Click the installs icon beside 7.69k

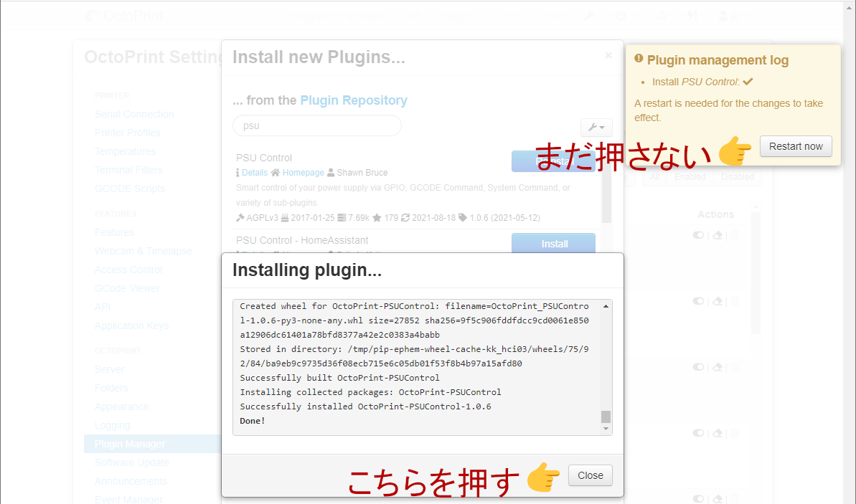pos(342,218)
